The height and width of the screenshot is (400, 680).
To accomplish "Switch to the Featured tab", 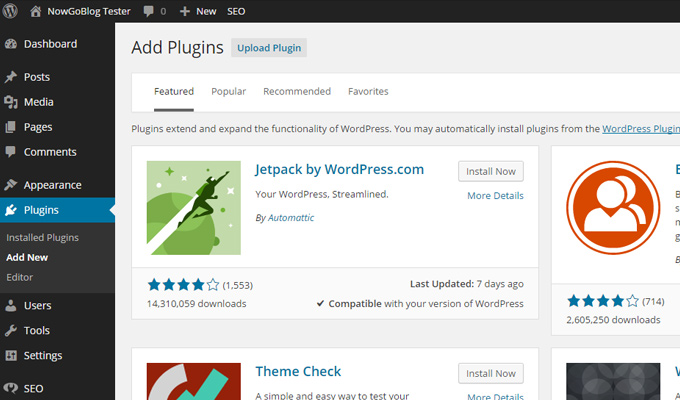I will pos(174,92).
